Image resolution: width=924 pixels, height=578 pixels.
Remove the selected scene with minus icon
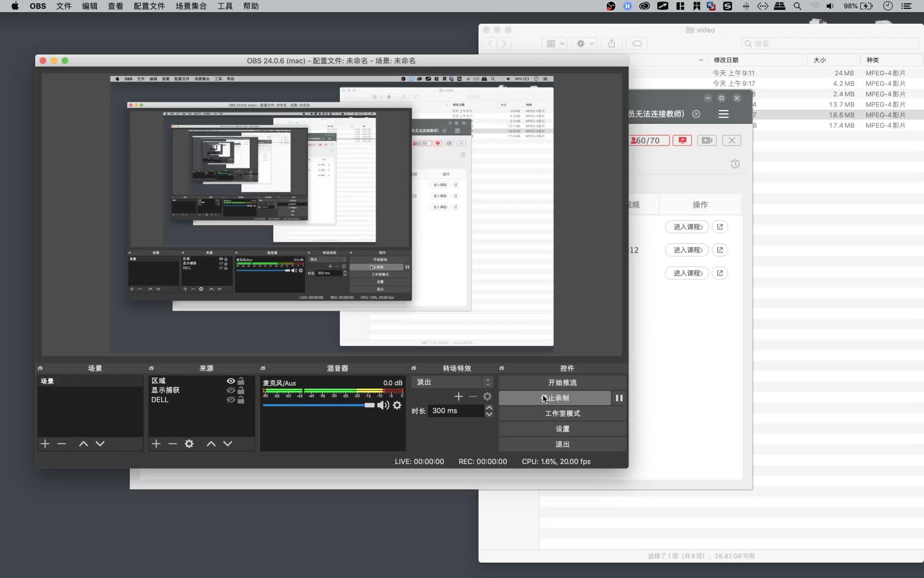coord(62,444)
